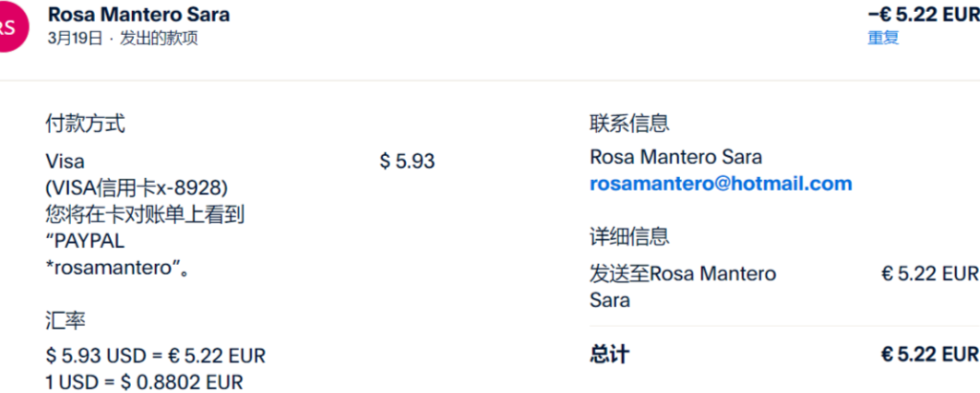The height and width of the screenshot is (393, 980).
Task: Click the 重复 link under the amount
Action: 882,38
